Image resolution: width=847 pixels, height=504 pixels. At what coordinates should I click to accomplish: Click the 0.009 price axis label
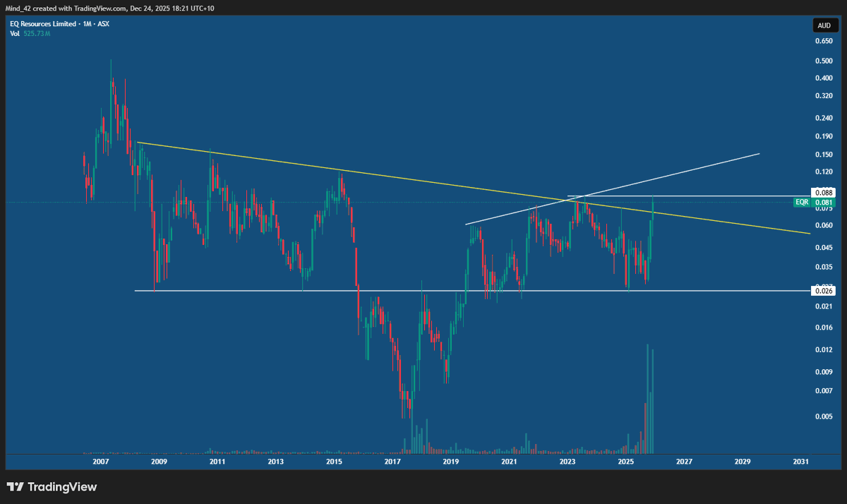tap(823, 372)
